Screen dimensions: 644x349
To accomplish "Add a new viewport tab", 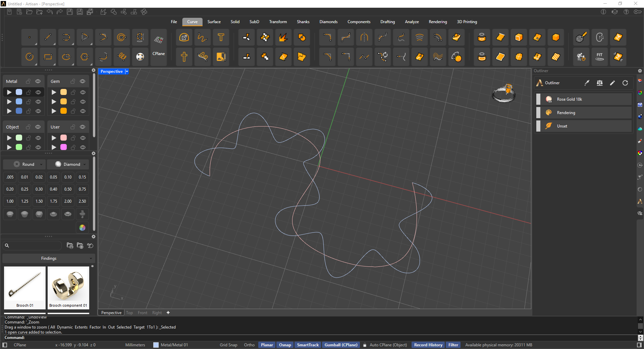I will point(168,313).
